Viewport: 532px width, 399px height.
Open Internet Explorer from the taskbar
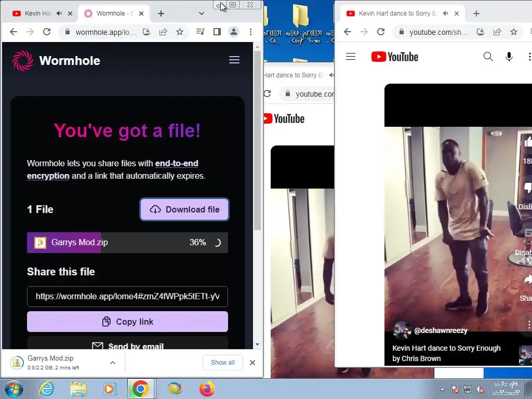click(46, 389)
